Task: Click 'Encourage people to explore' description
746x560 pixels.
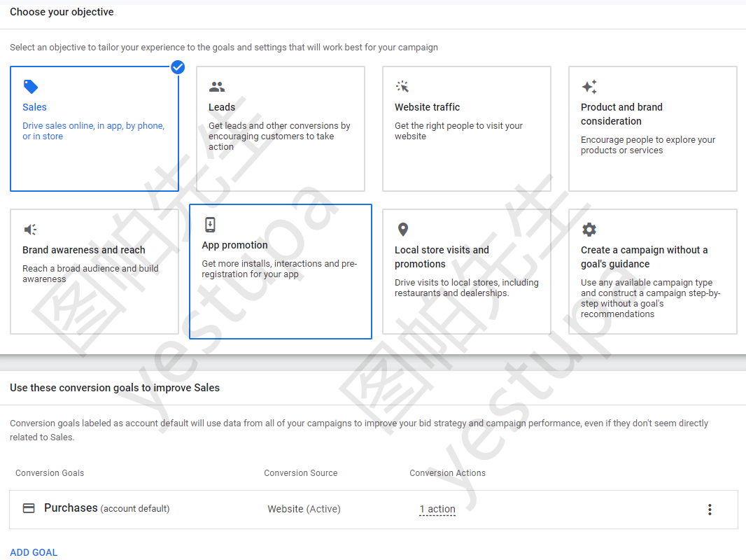Action: click(648, 145)
